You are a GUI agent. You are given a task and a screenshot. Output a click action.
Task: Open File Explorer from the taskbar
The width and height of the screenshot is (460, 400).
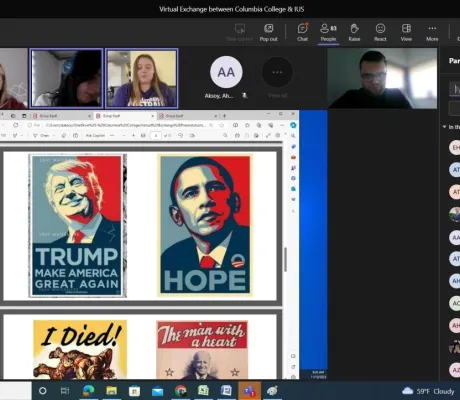(111, 391)
